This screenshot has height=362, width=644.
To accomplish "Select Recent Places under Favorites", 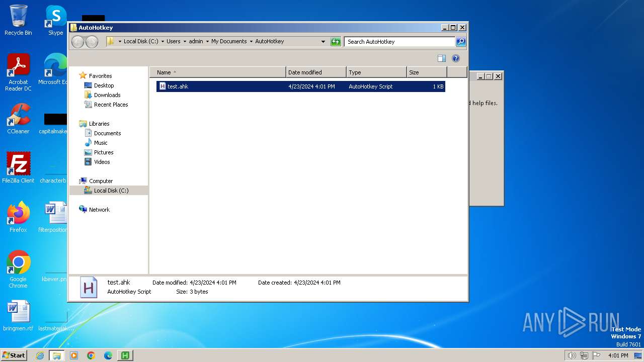I will (x=111, y=105).
